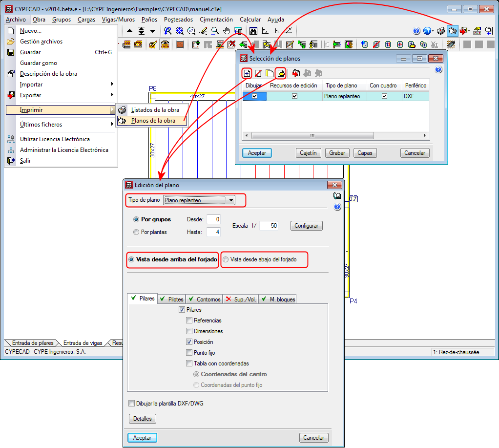Click the delete plan icon with red slash
Screen dimensions: 499x448
(x=258, y=74)
